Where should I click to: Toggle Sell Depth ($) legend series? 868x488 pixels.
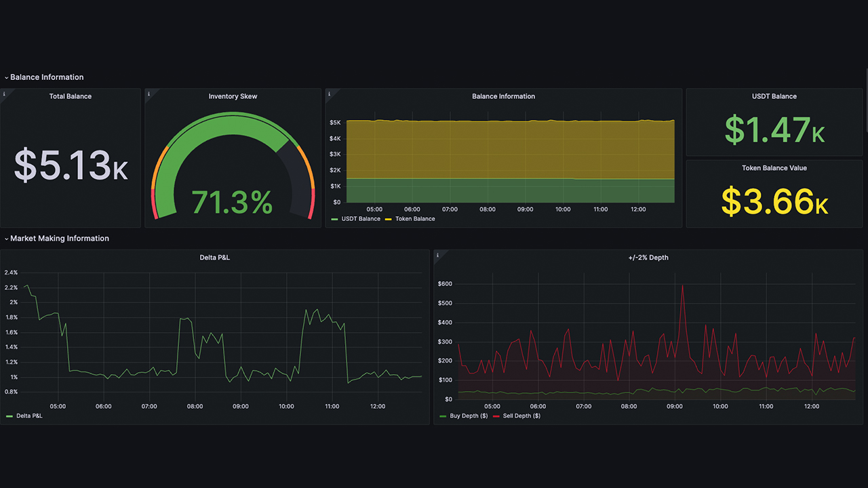pos(521,415)
